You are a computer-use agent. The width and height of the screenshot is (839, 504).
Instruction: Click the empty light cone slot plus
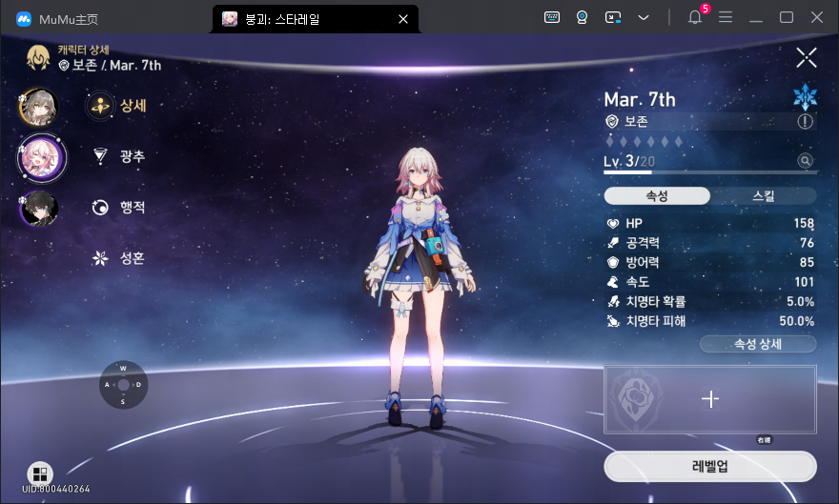(x=710, y=399)
